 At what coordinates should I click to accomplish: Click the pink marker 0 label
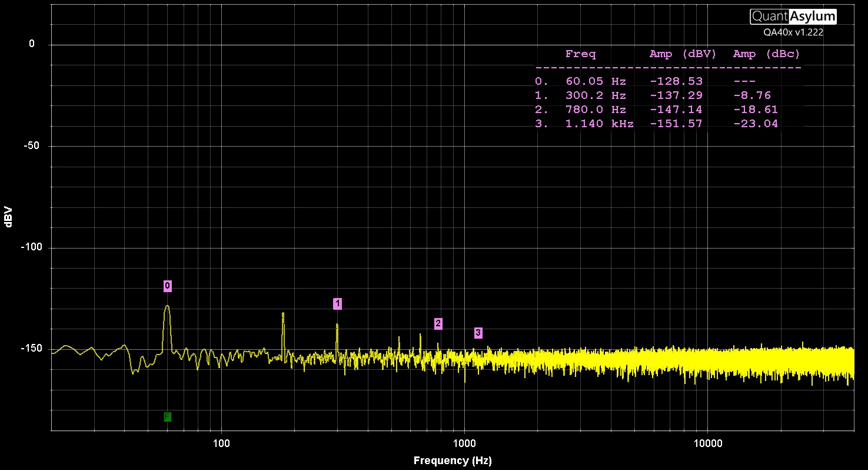(x=168, y=286)
